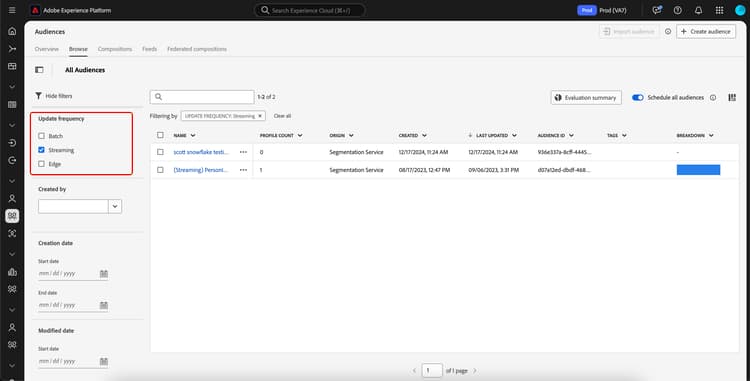Select the scott snowflake row checkbox

tap(160, 152)
